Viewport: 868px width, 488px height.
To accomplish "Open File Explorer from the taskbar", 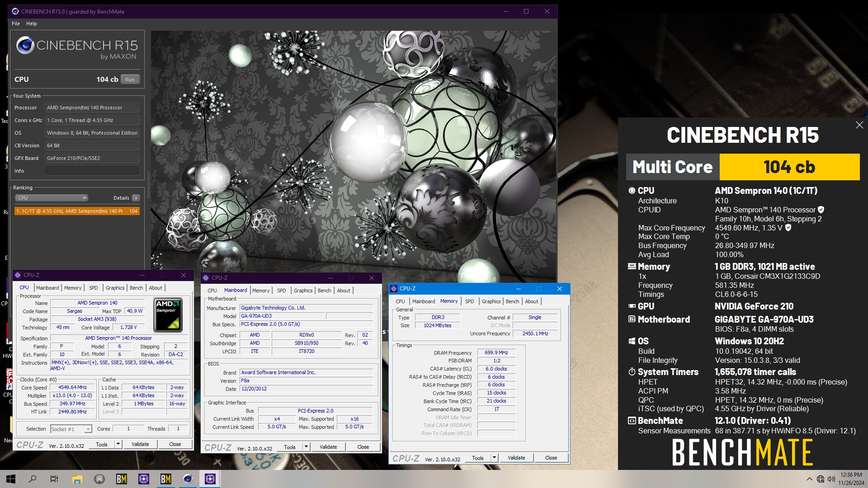I will tap(77, 479).
